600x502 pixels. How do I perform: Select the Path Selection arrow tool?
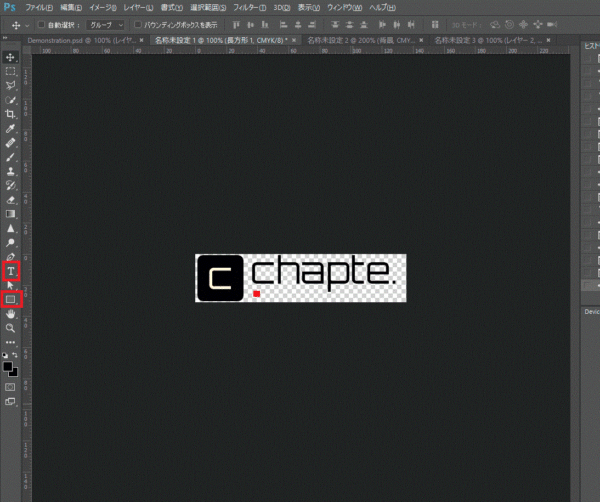point(10,285)
